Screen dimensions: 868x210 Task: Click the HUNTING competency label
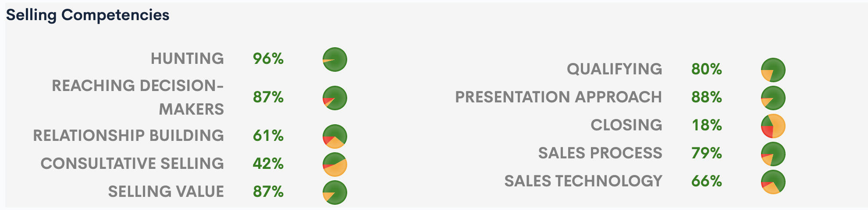coord(187,59)
